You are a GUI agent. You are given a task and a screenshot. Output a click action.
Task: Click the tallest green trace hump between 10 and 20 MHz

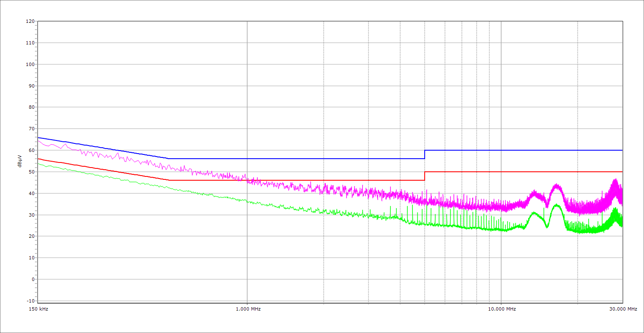(x=557, y=205)
